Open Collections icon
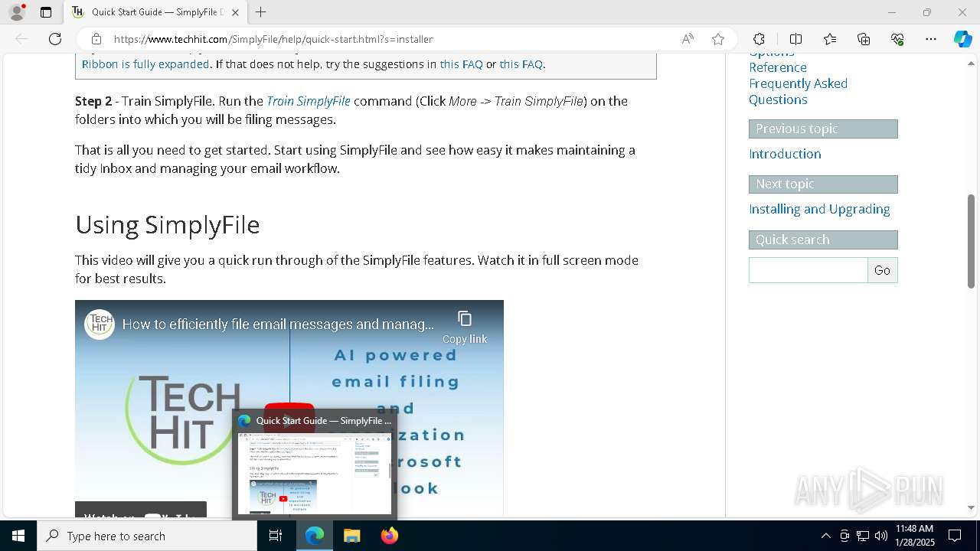980x551 pixels. [x=864, y=39]
